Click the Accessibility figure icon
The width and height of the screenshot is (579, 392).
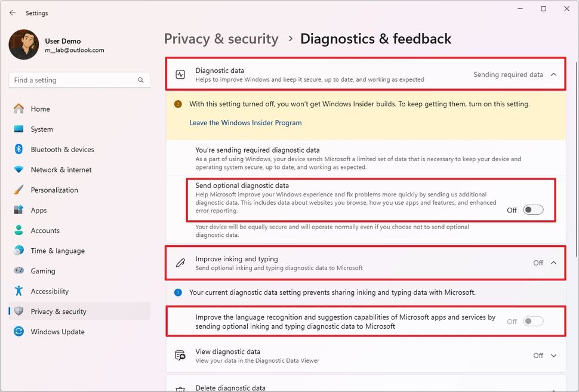(19, 291)
